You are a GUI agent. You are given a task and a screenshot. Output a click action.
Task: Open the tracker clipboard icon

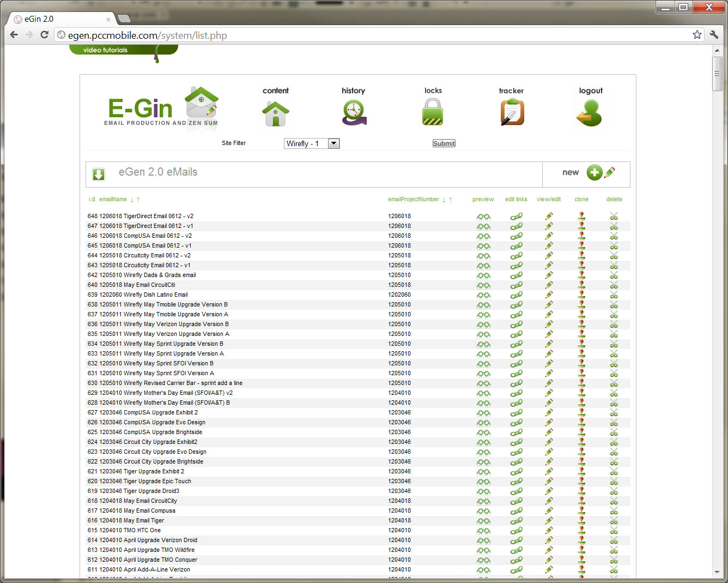pyautogui.click(x=512, y=113)
